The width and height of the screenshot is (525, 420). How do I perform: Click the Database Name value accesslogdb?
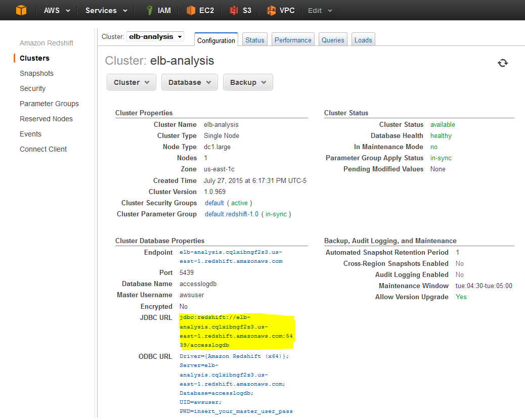pyautogui.click(x=198, y=284)
